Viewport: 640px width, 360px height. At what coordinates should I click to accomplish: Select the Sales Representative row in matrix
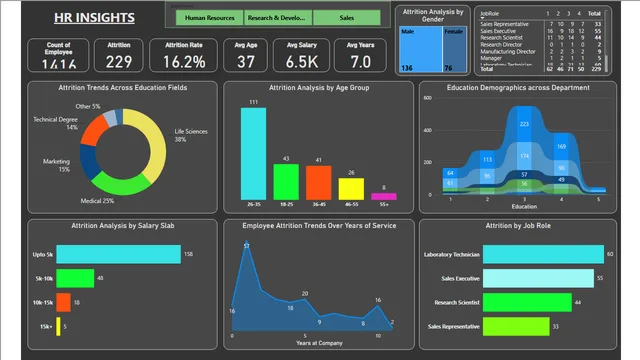point(541,24)
